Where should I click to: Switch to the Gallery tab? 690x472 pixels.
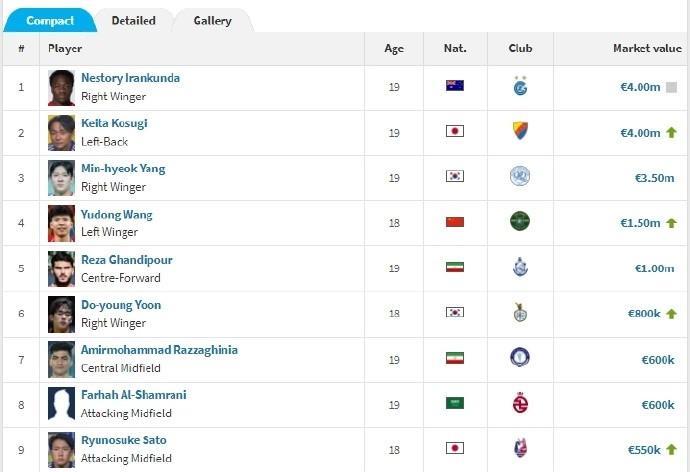tap(213, 21)
